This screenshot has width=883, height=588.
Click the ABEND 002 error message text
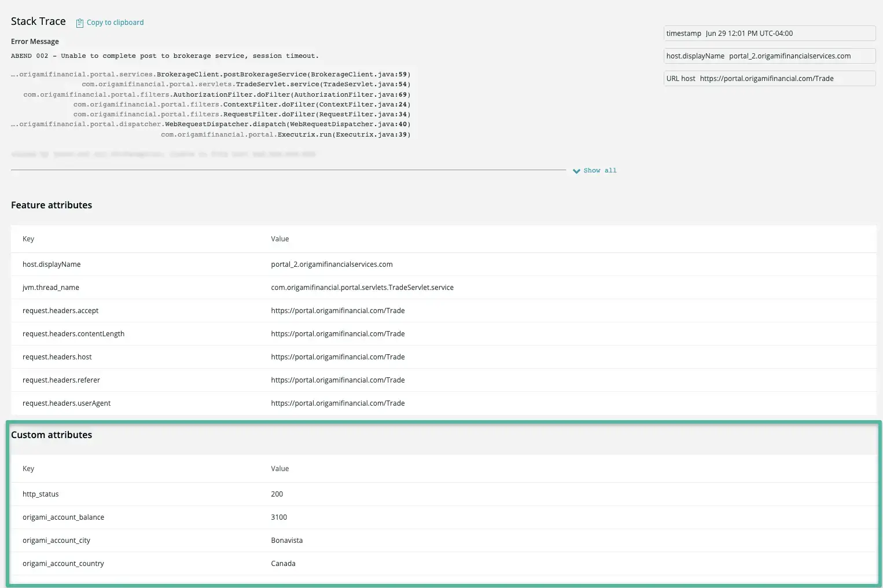click(164, 56)
